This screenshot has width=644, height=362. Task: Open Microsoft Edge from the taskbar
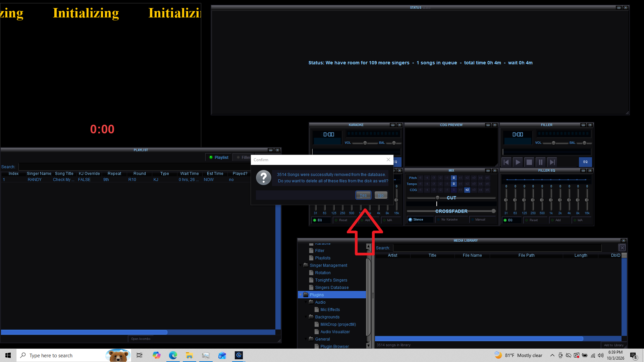click(173, 355)
